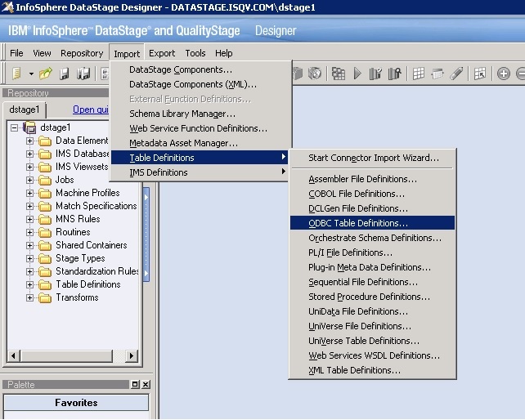Click the Zoom out minus icon

520,74
